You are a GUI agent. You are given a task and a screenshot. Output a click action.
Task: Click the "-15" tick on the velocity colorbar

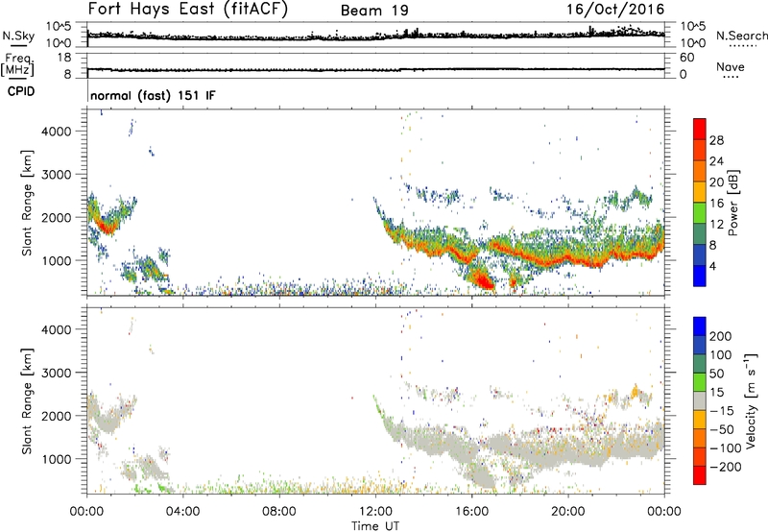722,410
